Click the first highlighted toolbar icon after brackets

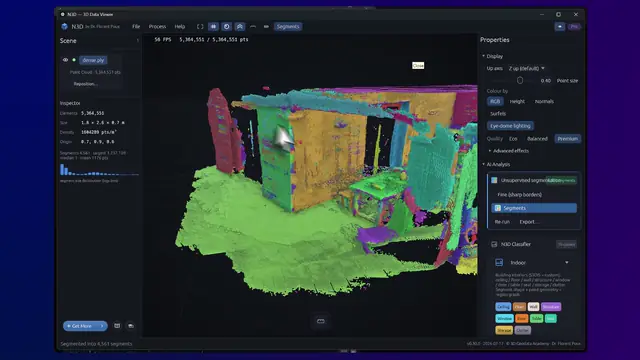(213, 27)
